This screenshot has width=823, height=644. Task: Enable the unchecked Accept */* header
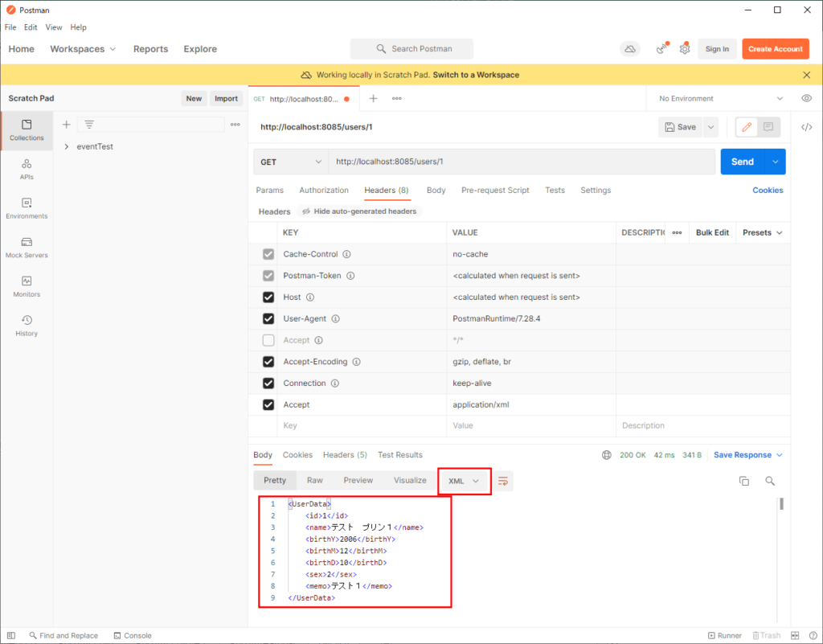pyautogui.click(x=268, y=340)
